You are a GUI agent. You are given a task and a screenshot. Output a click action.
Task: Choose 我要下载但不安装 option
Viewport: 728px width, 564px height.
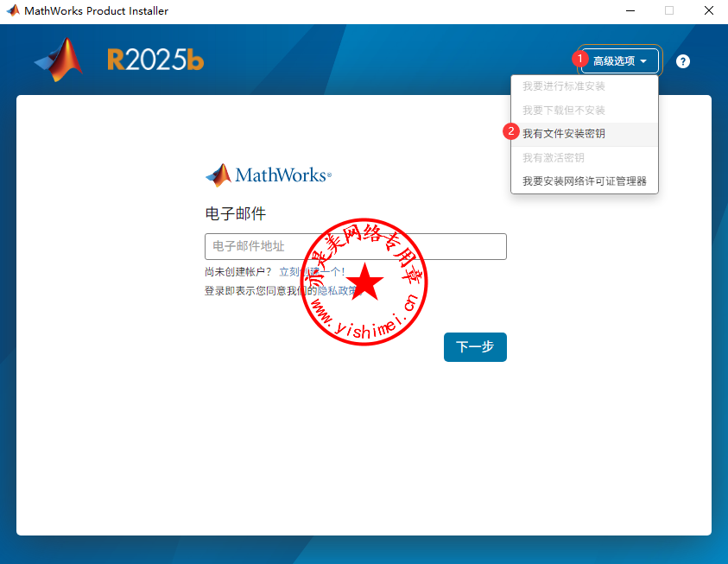564,111
